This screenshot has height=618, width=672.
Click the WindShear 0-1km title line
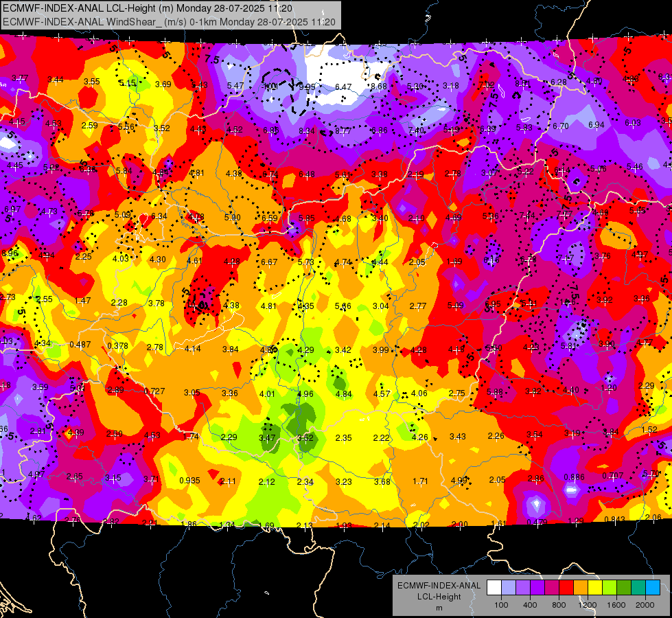click(x=169, y=22)
